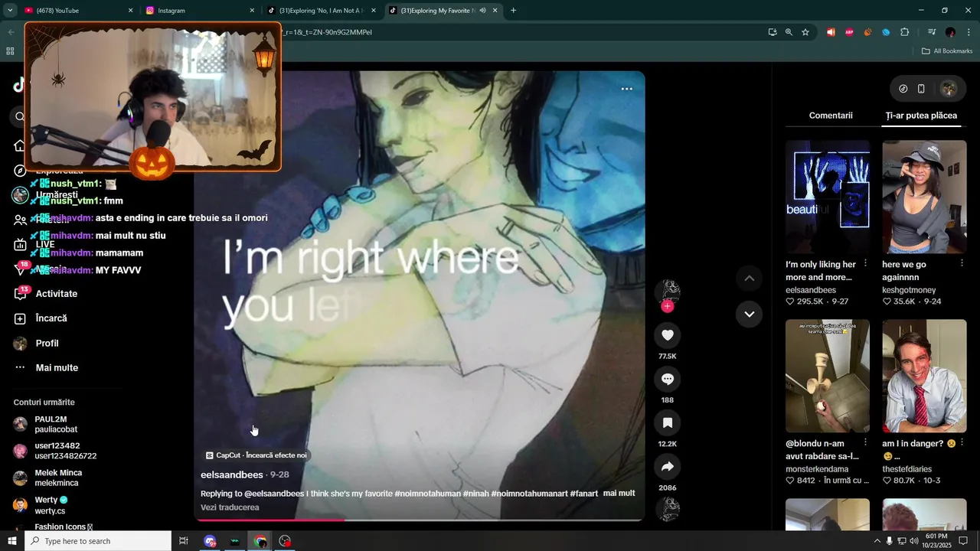Open Chrome zoom magnifier icon
This screenshot has height=551, width=980.
789,32
